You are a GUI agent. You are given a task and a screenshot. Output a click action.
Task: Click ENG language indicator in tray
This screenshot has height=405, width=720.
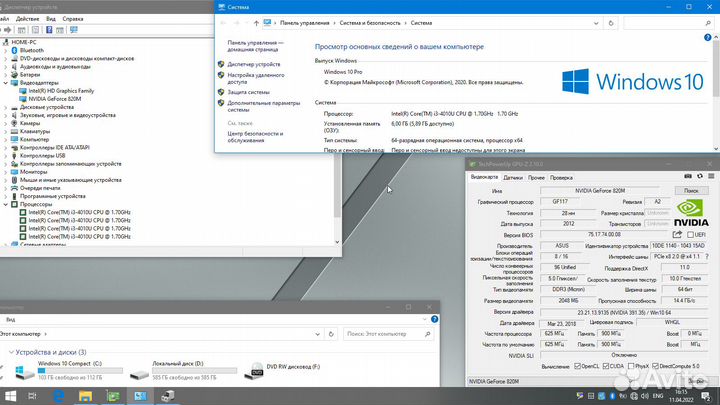tap(658, 396)
